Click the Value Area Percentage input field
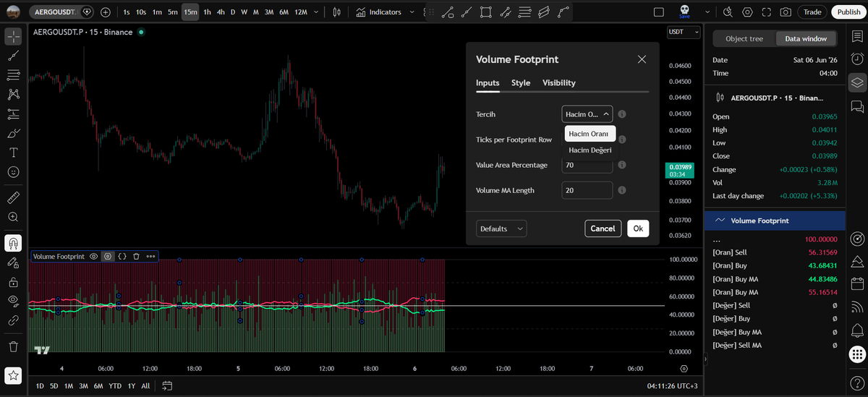The width and height of the screenshot is (868, 397). (x=587, y=165)
